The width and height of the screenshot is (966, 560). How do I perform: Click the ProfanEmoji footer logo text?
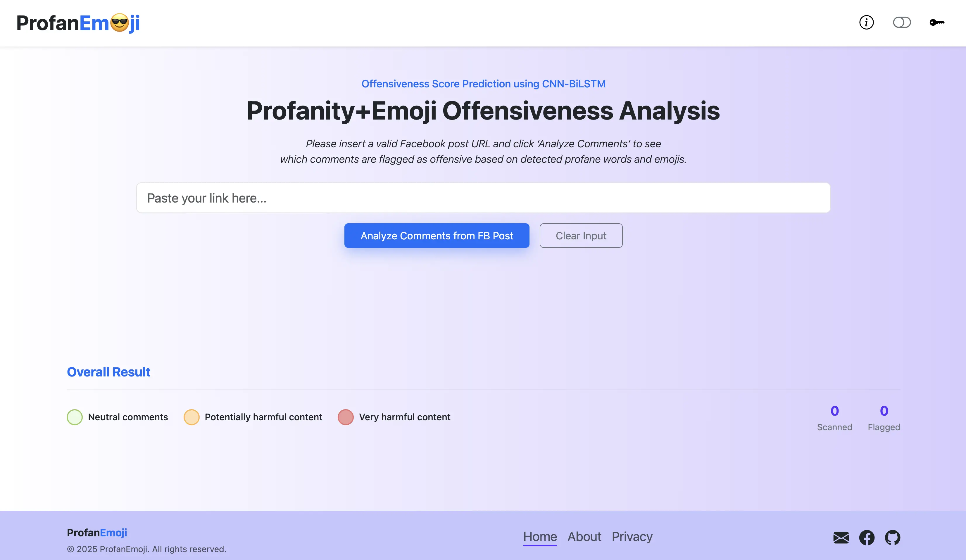click(97, 533)
